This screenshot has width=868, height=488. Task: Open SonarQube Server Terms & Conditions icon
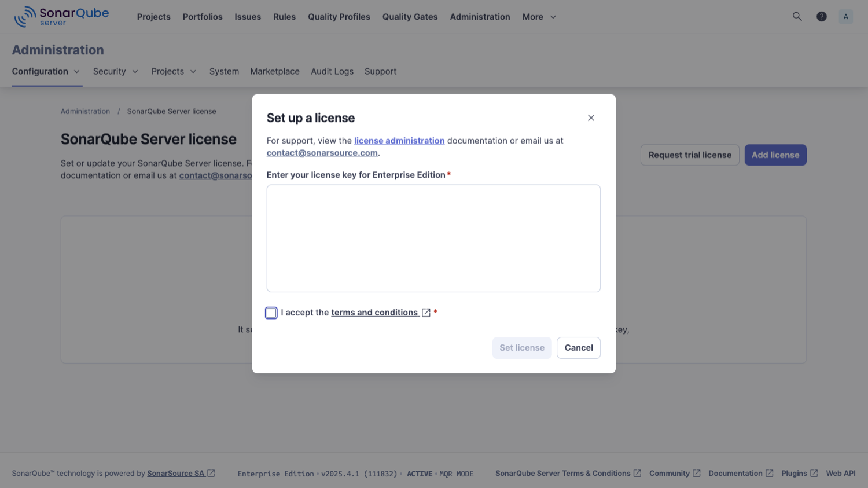(x=637, y=473)
